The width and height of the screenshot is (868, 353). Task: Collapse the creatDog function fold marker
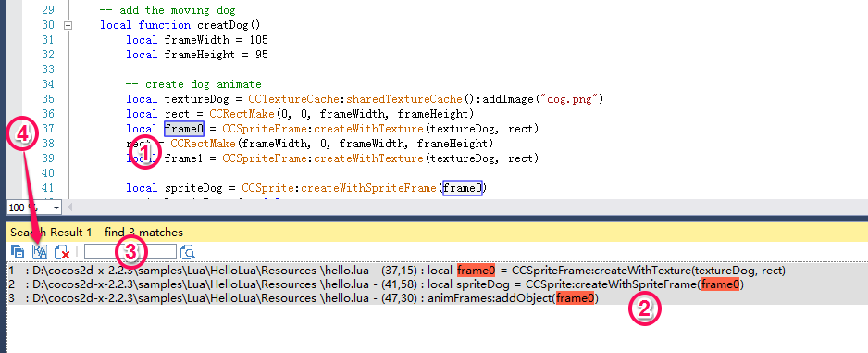pyautogui.click(x=68, y=25)
